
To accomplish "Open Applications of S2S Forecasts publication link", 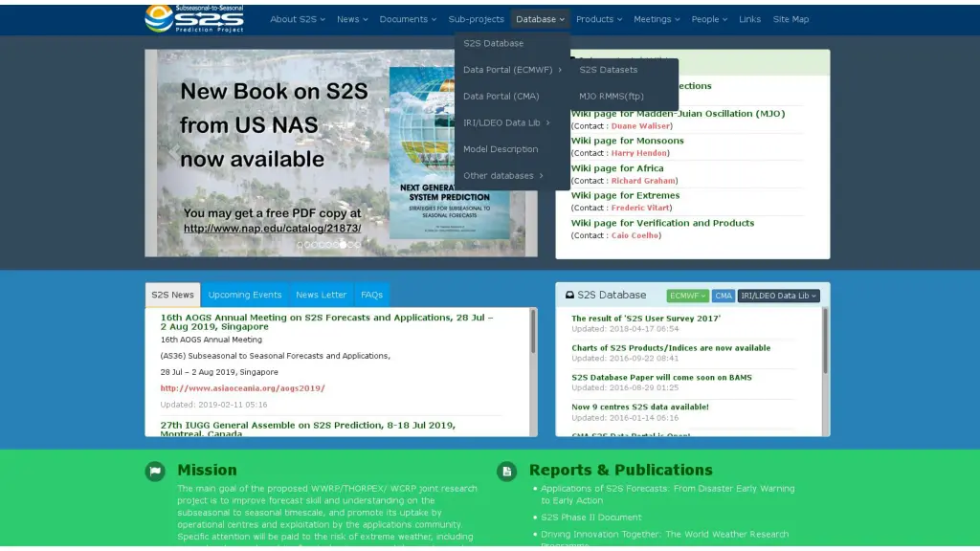I will tap(667, 495).
